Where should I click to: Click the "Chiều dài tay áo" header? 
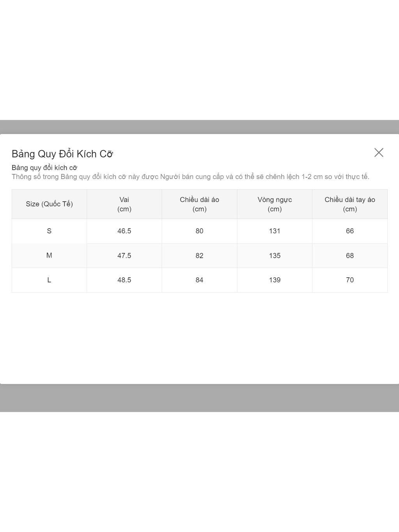click(x=350, y=204)
